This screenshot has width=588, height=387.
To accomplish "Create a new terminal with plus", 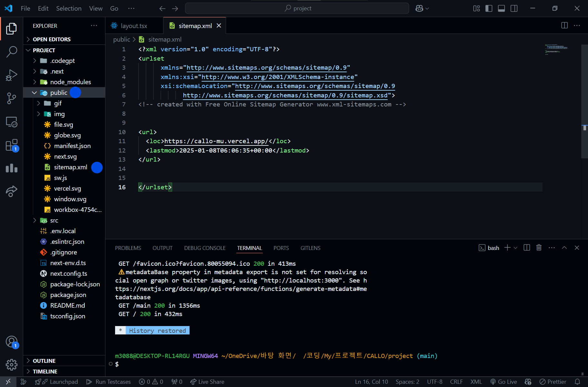I will [507, 248].
